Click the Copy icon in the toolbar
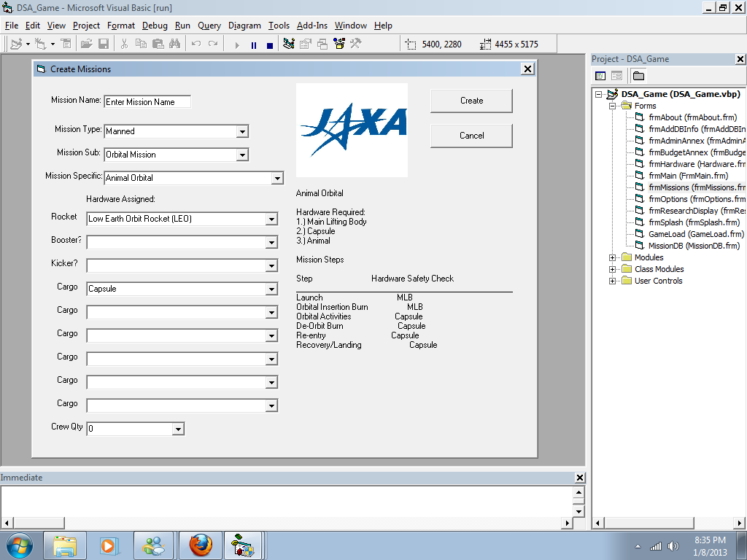747x560 pixels. tap(141, 44)
